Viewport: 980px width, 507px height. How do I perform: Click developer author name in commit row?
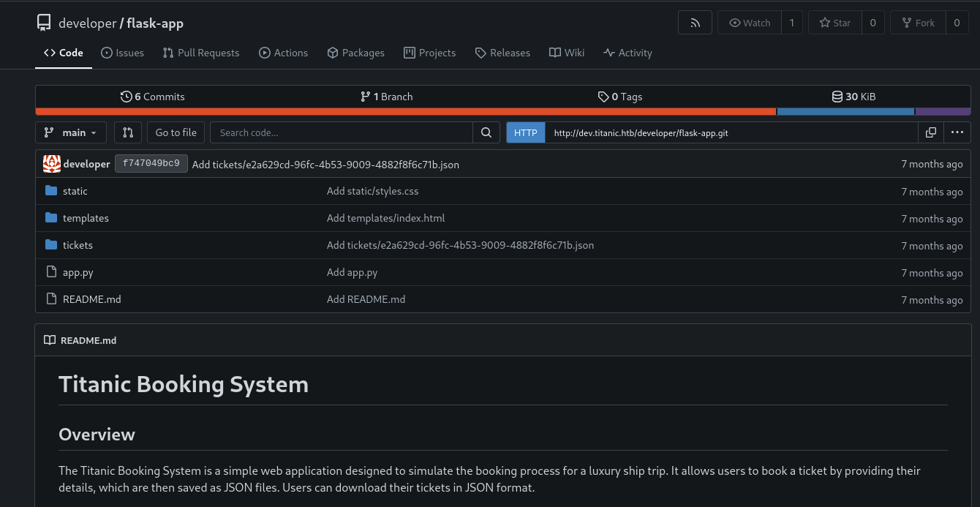(87, 164)
